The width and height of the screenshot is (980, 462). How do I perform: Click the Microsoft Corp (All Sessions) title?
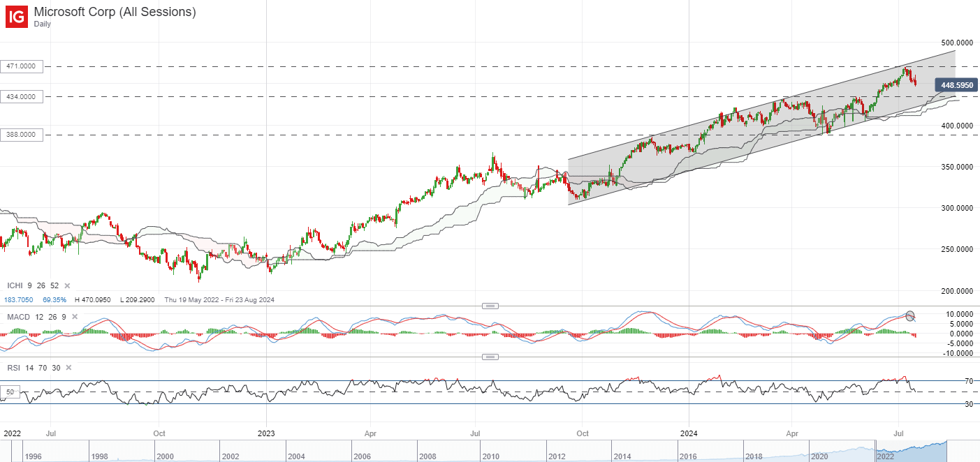[x=115, y=12]
